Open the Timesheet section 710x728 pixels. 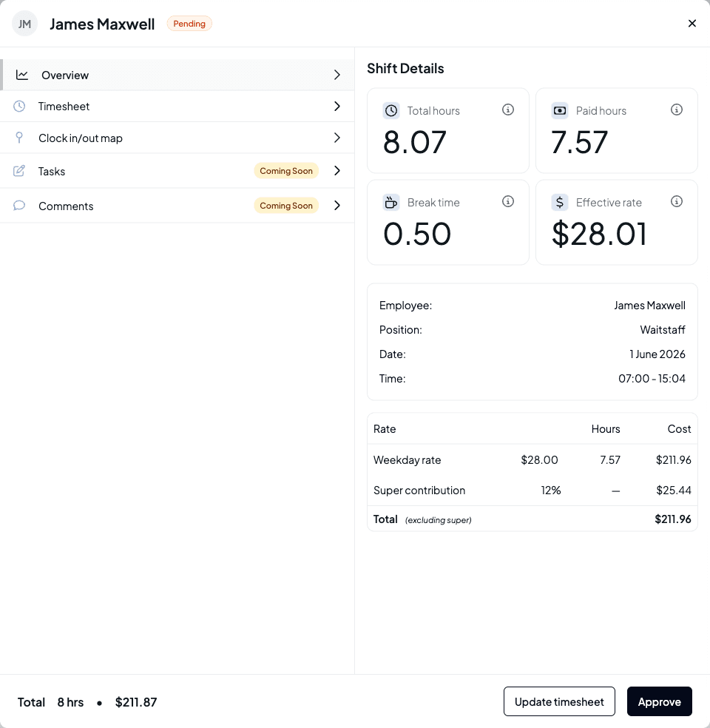[x=177, y=107]
